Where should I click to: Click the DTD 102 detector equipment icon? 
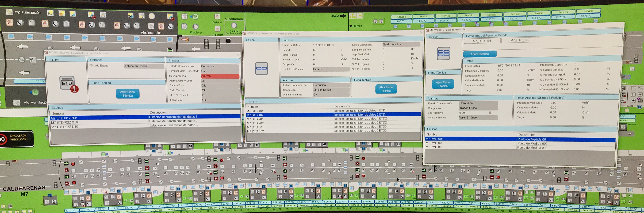click(x=261, y=69)
